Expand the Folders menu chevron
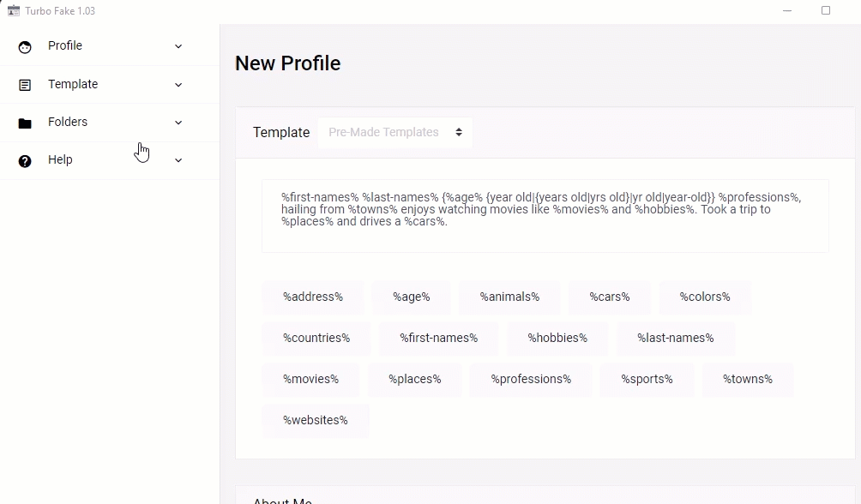 [178, 123]
